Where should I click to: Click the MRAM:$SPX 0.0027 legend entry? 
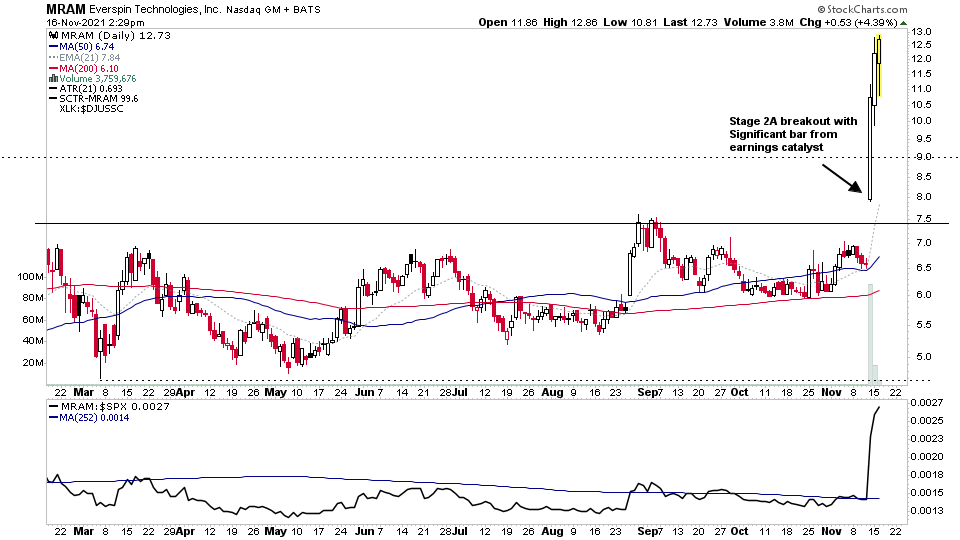click(x=114, y=407)
